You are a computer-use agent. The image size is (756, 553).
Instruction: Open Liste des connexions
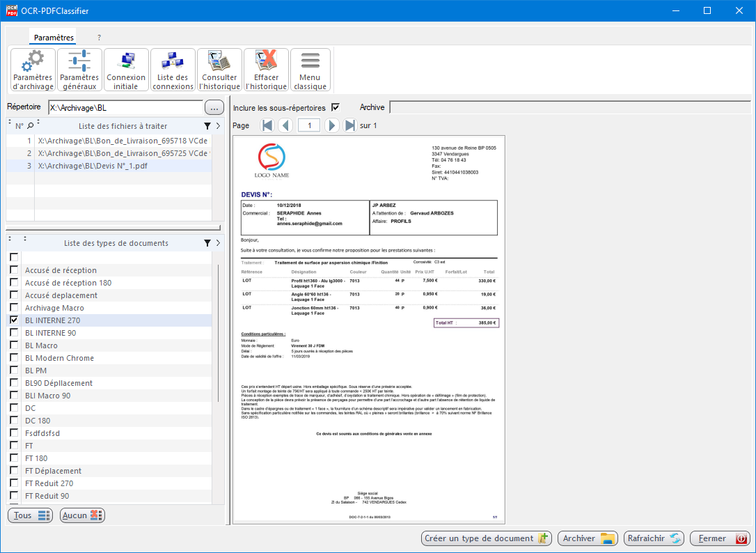click(x=173, y=70)
